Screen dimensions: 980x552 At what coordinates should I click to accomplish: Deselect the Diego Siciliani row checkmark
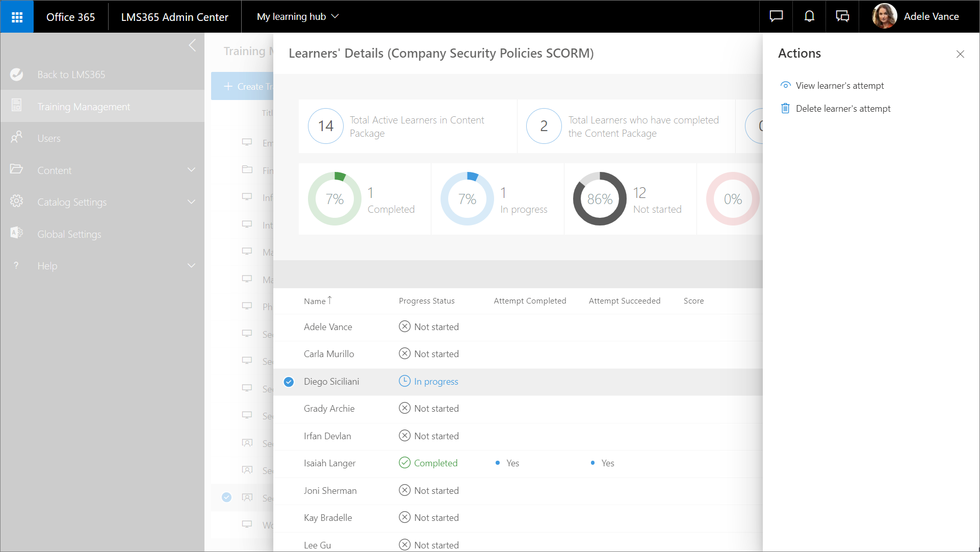pyautogui.click(x=289, y=382)
